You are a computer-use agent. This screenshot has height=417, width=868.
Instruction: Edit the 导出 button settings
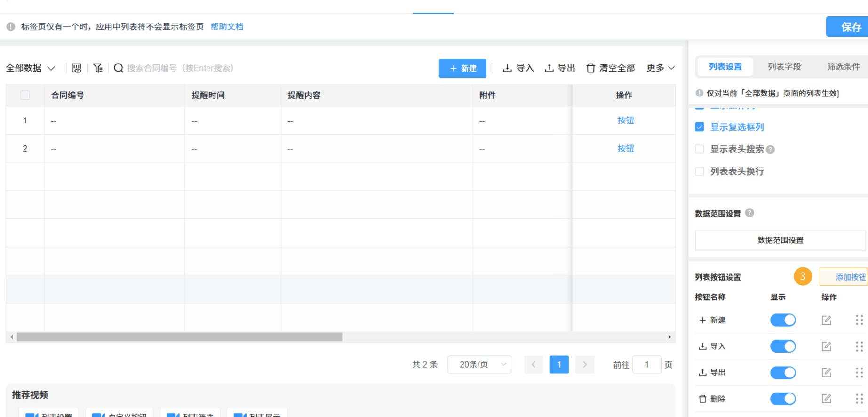click(827, 373)
